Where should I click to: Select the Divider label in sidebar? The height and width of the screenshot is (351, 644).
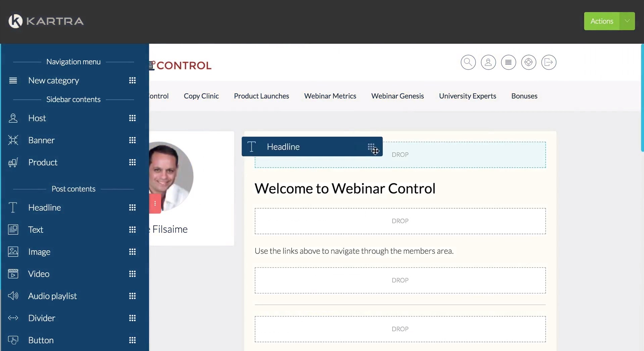pyautogui.click(x=42, y=318)
